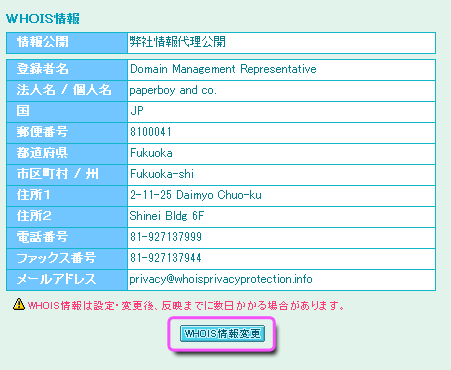Click the 登録者名 row label
The height and width of the screenshot is (370, 451).
tap(43, 69)
